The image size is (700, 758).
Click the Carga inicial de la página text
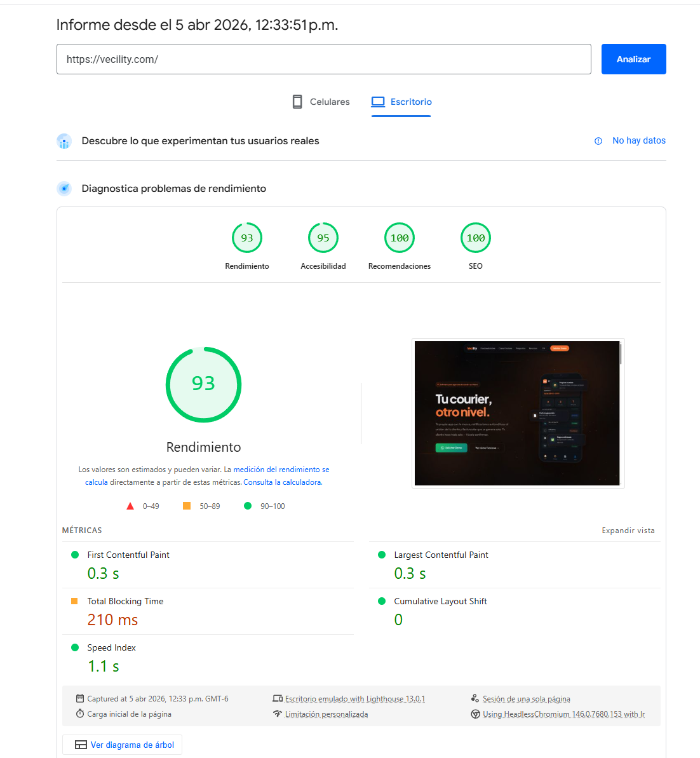coord(129,715)
